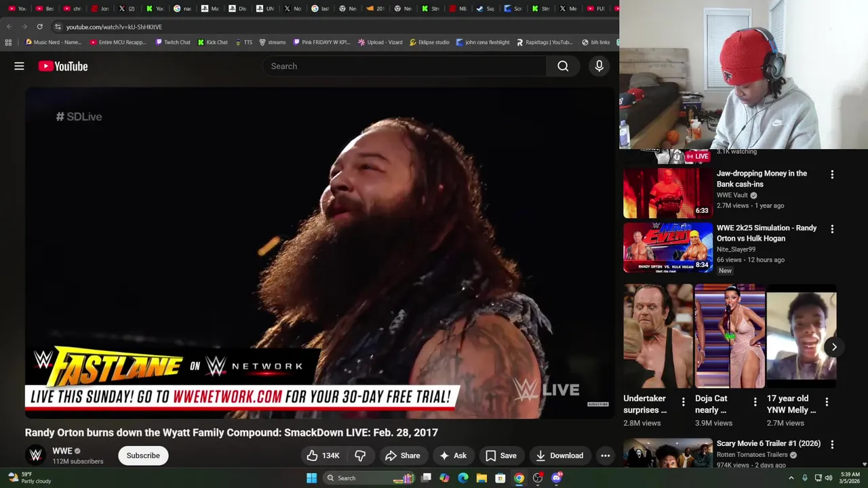Open options for Doja Cat short
The image size is (868, 488).
(x=755, y=402)
